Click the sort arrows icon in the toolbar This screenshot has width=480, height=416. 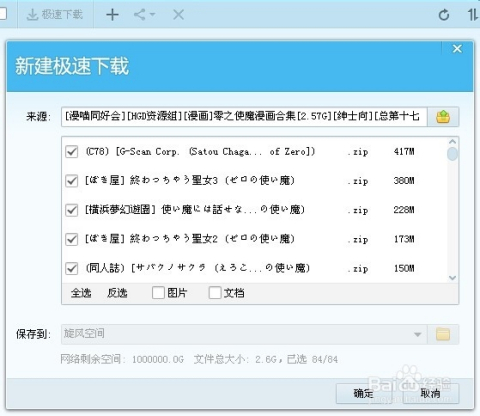coord(473,15)
